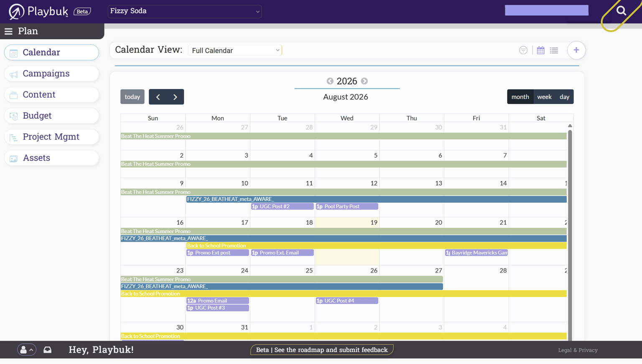Click scrollbar up arrow
642x364 pixels.
pos(570,126)
